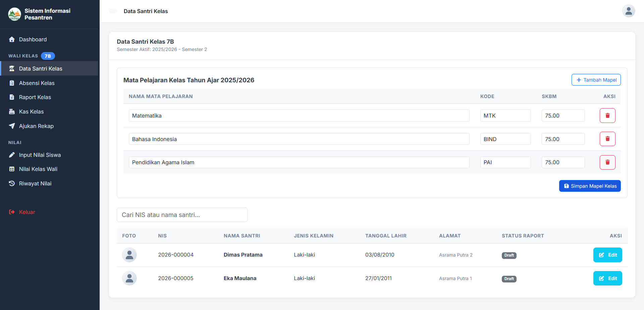Image resolution: width=644 pixels, height=310 pixels.
Task: Open Riwayat Nilai page
Action: pyautogui.click(x=49, y=183)
